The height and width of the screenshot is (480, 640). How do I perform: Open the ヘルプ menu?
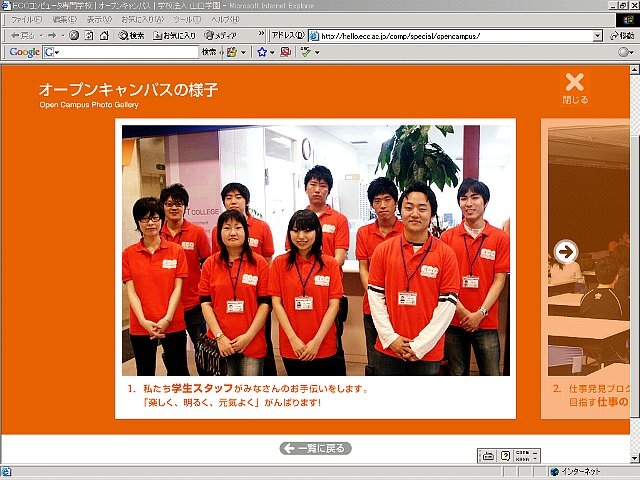click(x=224, y=19)
